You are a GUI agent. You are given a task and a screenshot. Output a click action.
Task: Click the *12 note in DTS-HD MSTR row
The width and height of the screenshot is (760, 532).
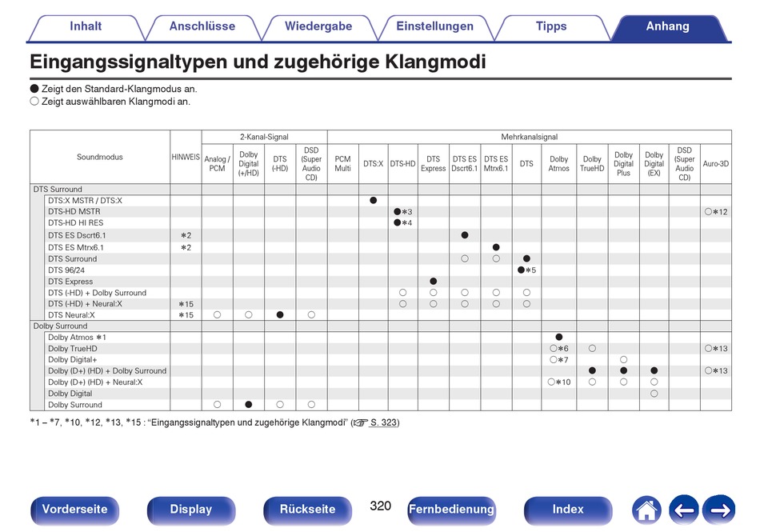720,212
